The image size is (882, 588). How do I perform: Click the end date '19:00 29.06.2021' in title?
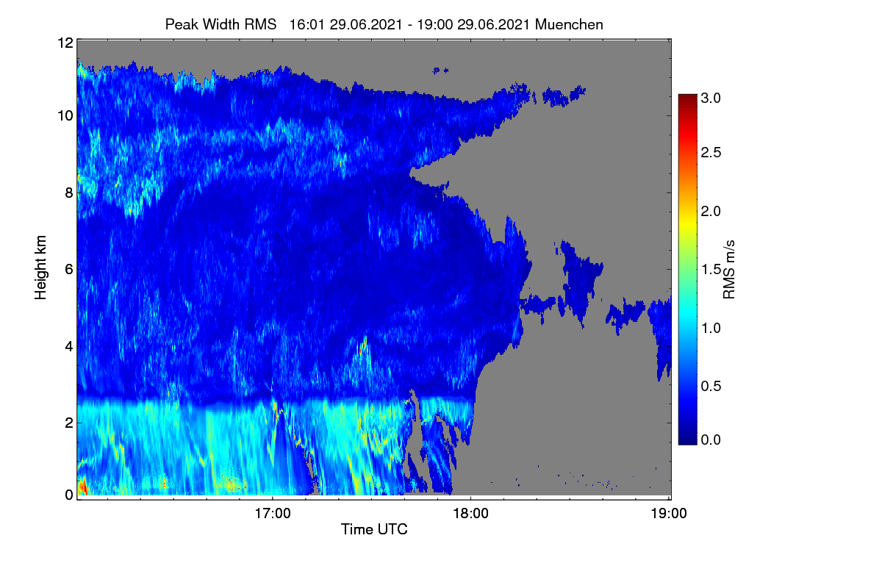click(474, 24)
